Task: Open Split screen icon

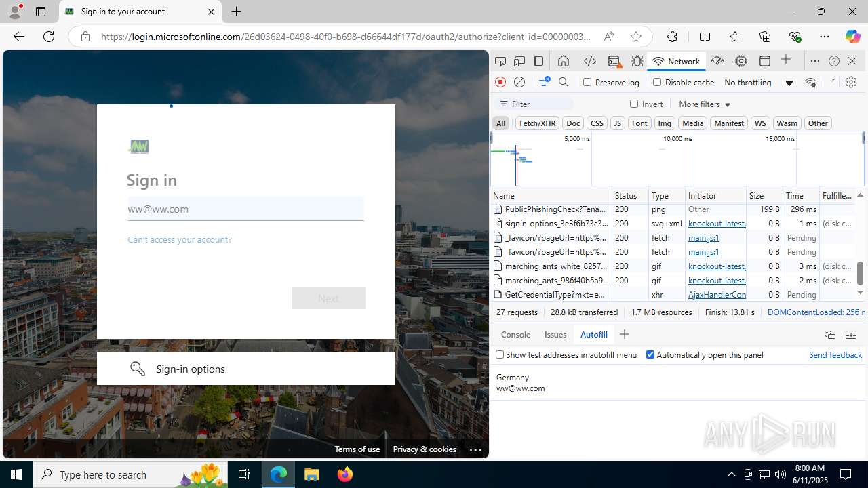Action: 705,37
